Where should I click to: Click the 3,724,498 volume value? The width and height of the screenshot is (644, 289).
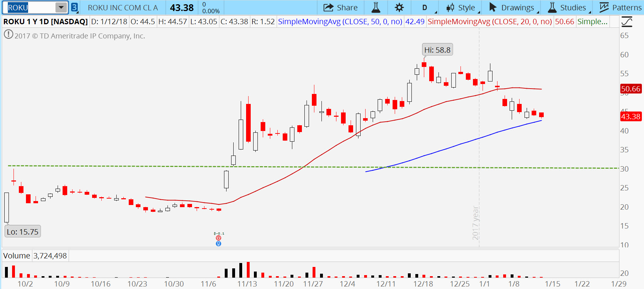click(50, 256)
